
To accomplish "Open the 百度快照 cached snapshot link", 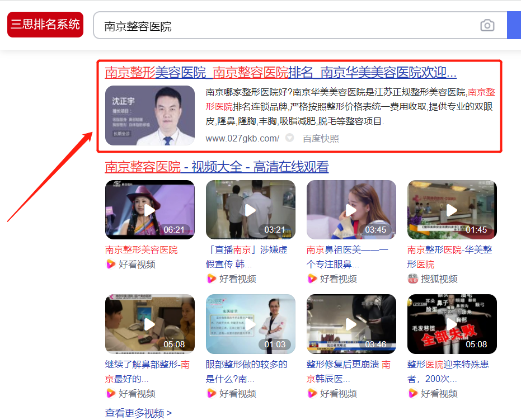I will coord(321,139).
